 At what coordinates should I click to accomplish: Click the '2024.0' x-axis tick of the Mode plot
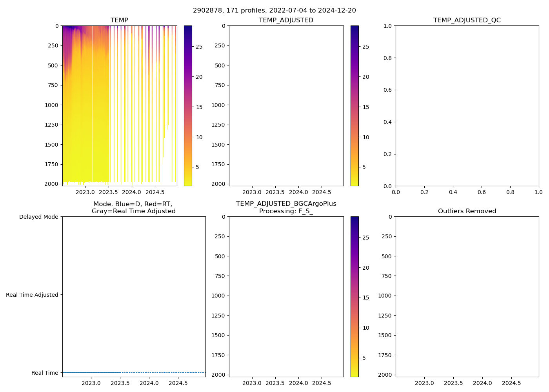pyautogui.click(x=149, y=383)
